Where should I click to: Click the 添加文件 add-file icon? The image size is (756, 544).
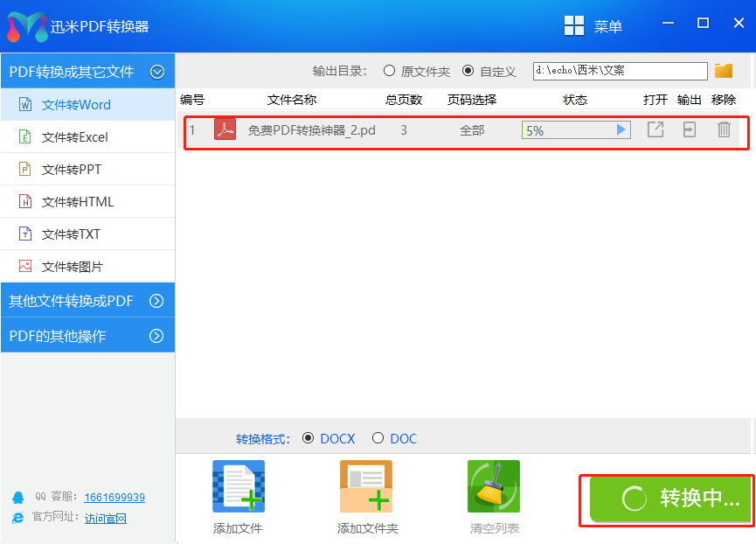point(237,486)
